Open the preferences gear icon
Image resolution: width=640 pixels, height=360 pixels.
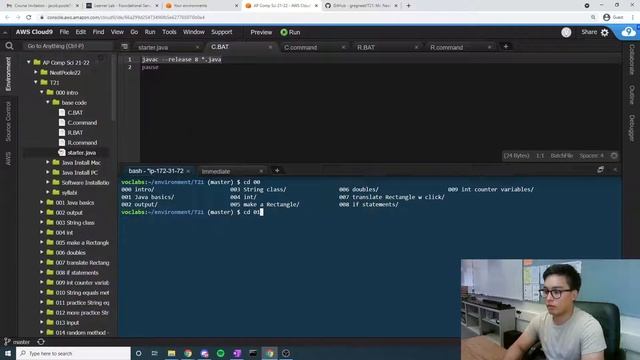(x=604, y=32)
